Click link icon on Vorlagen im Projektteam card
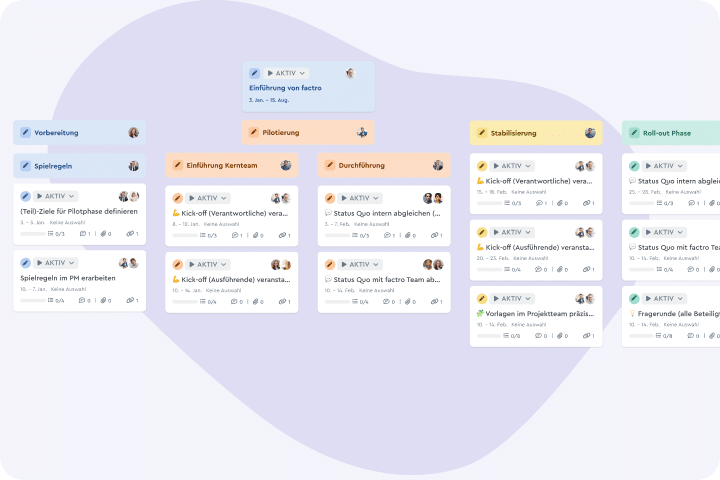 pyautogui.click(x=586, y=336)
